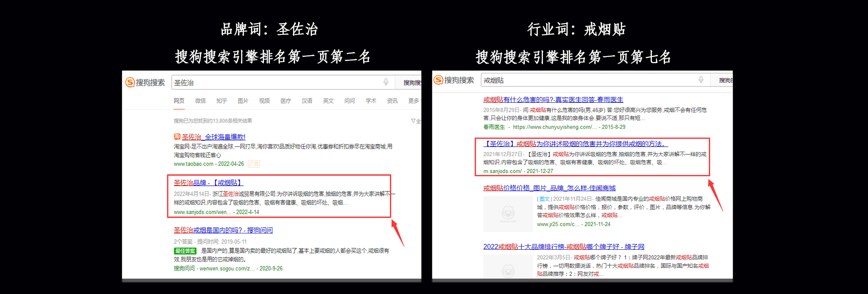Image resolution: width=868 pixels, height=294 pixels.
Task: Switch to the 医疗 tab
Action: (286, 101)
